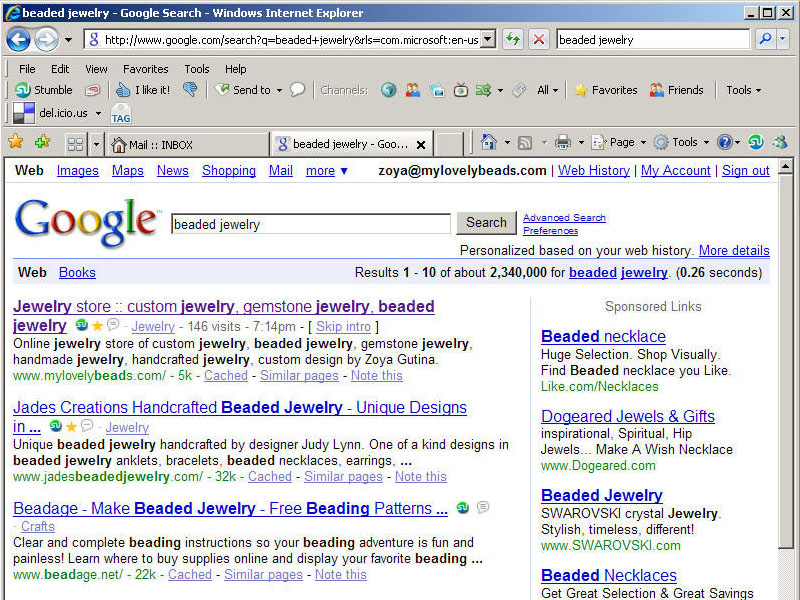Focus the Google search query field

[x=311, y=224]
